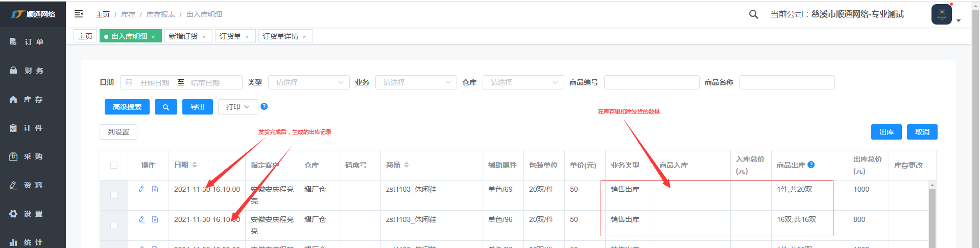The width and height of the screenshot is (980, 248).
Task: Click the 高级搜索 button
Action: tap(127, 107)
